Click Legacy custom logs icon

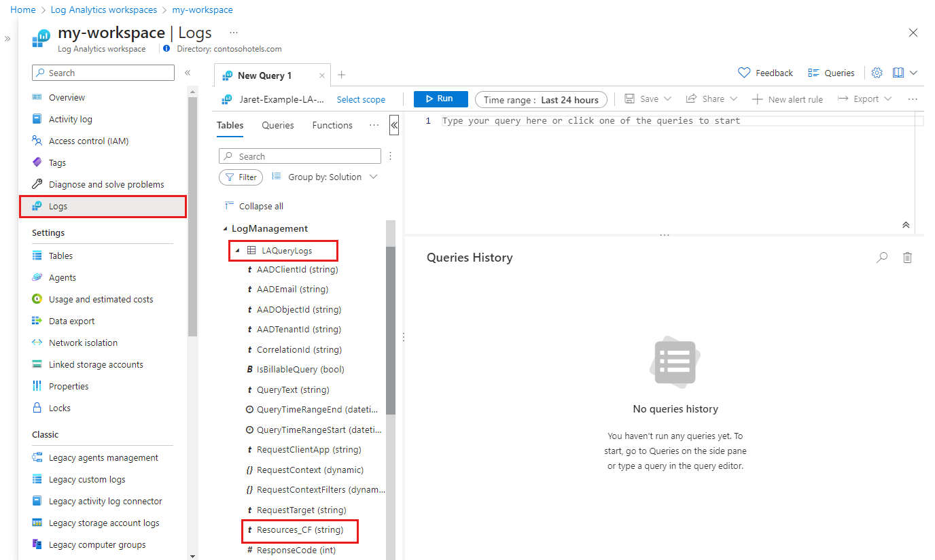pyautogui.click(x=37, y=479)
